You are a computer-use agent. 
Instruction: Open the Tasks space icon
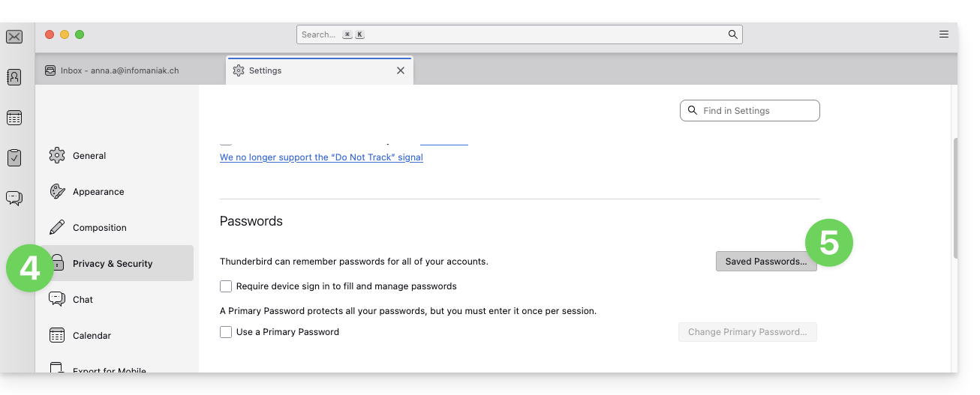(14, 157)
